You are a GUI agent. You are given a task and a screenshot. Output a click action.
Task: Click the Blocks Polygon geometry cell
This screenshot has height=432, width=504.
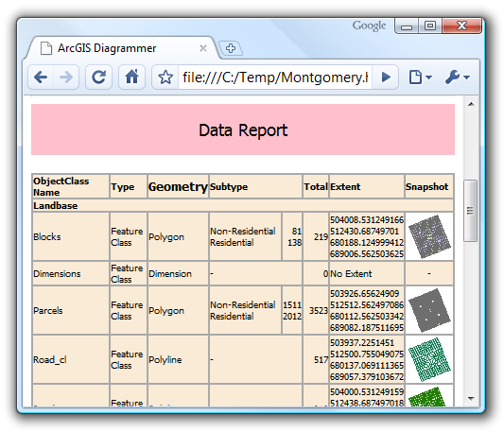click(178, 236)
